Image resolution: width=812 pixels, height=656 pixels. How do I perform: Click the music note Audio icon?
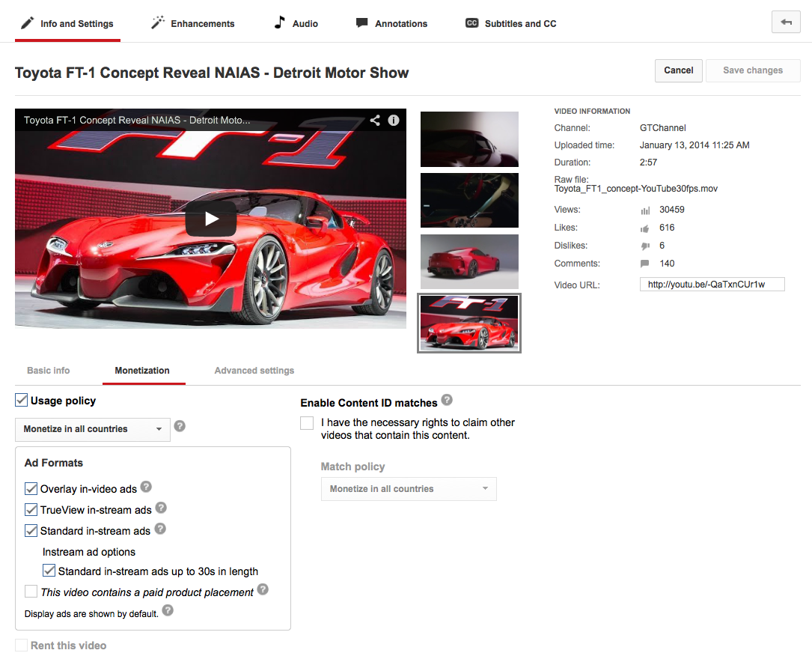click(280, 22)
